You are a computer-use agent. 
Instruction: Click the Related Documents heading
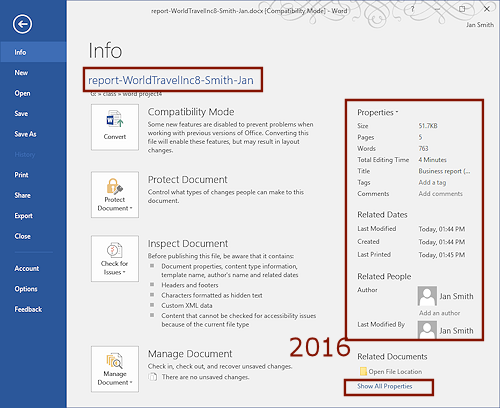click(392, 357)
